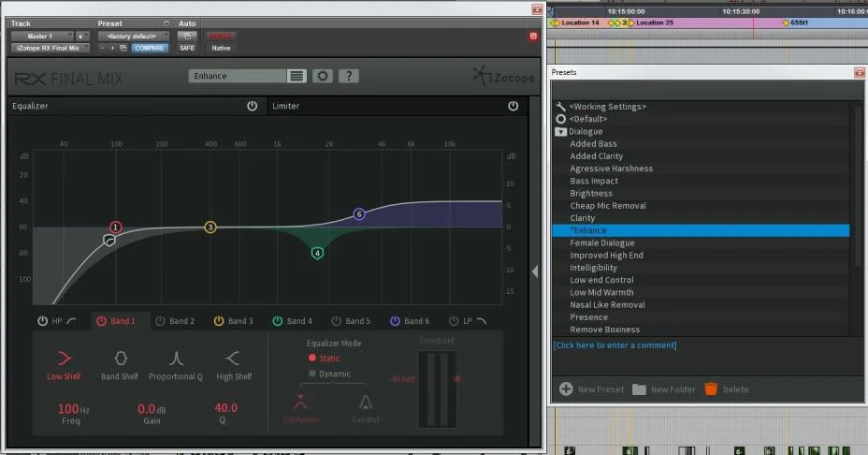Viewport: 868px width, 455px height.
Task: Collapse the Dialogue preset folder
Action: (561, 132)
